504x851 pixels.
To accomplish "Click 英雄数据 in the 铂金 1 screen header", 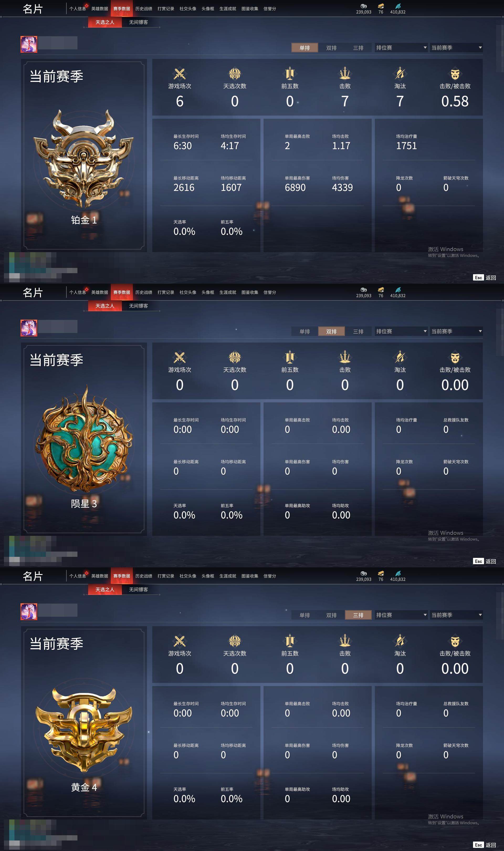I will coord(99,8).
